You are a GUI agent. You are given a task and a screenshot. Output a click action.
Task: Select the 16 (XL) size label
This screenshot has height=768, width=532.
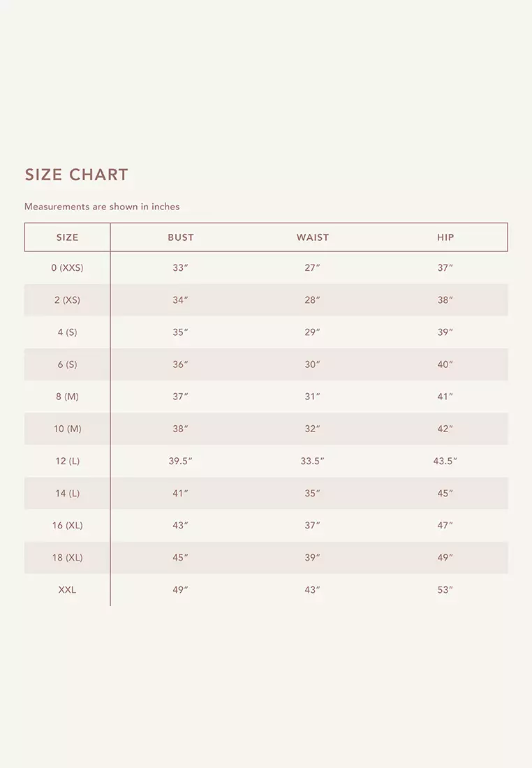coord(68,525)
